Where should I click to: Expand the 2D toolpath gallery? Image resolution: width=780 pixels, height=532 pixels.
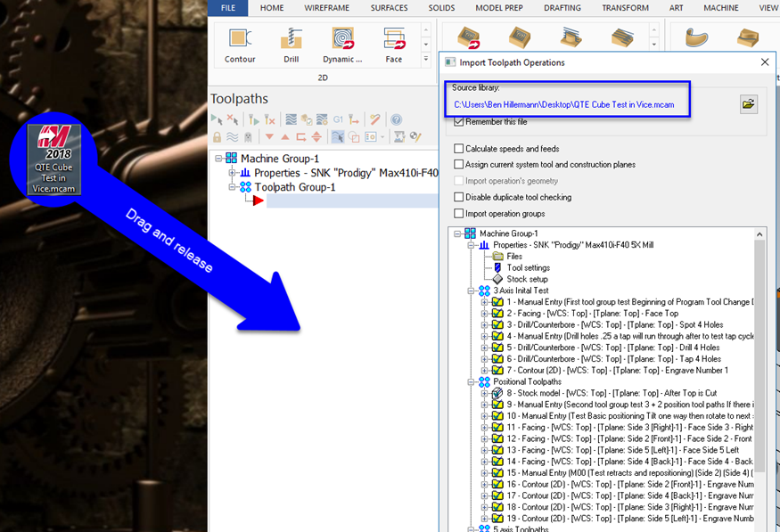(426, 59)
